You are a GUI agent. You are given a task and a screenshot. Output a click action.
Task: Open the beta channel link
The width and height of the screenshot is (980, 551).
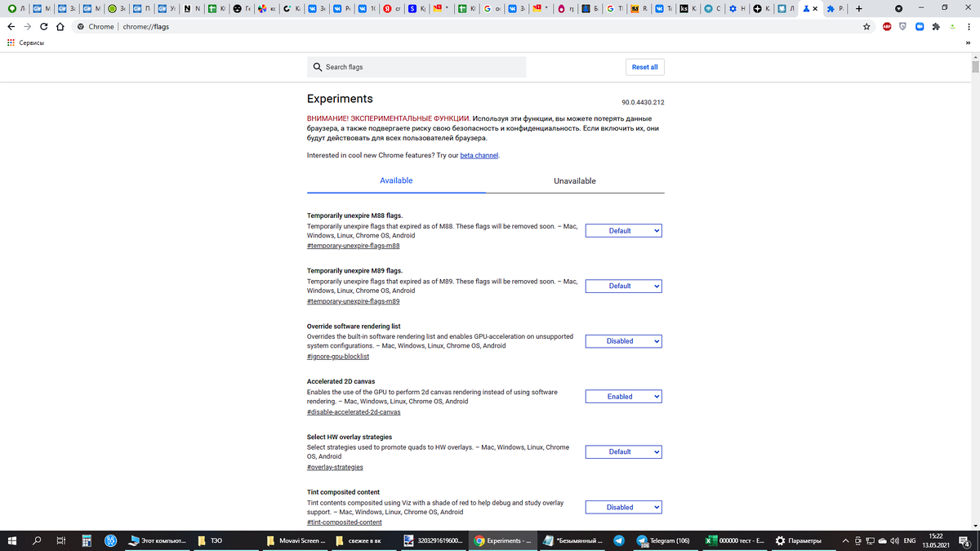pos(479,155)
